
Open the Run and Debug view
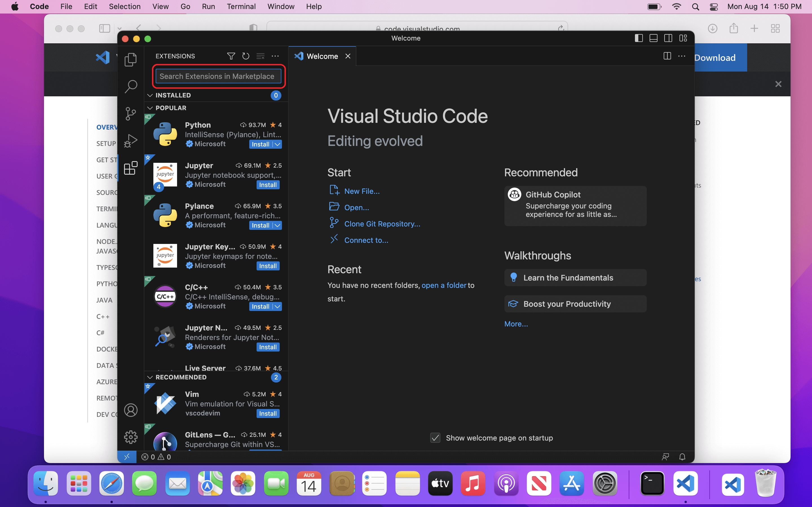(131, 141)
